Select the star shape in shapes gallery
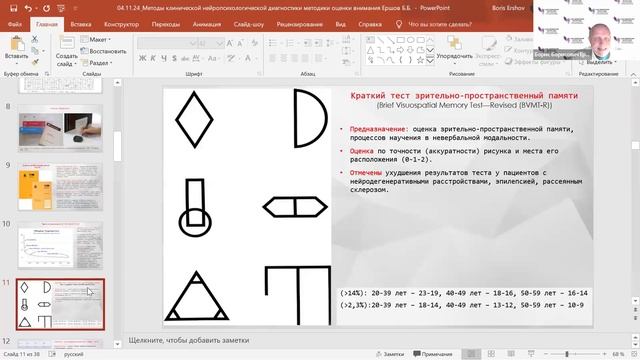The height and width of the screenshot is (360, 640). click(420, 60)
